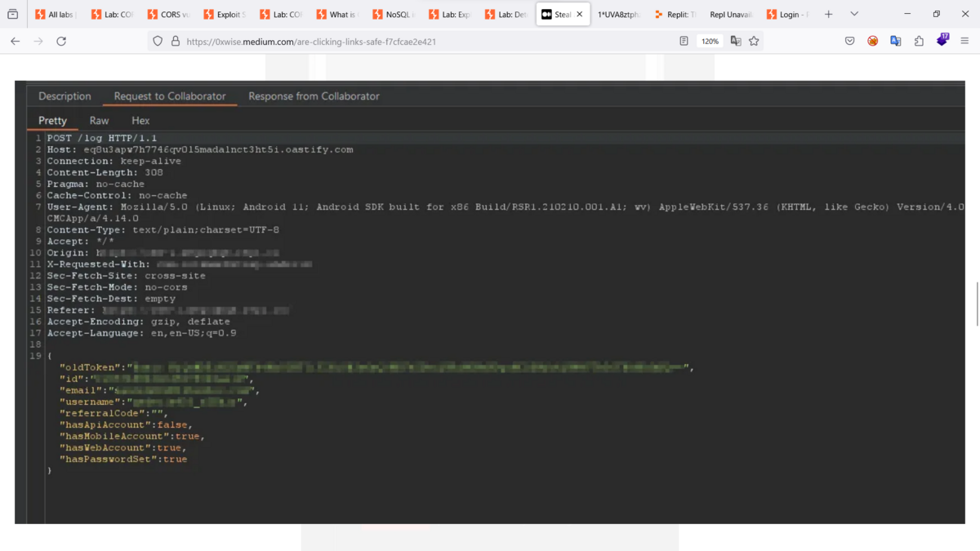
Task: Click the Sec-Fetch-Site: cross-site line
Action: (127, 276)
